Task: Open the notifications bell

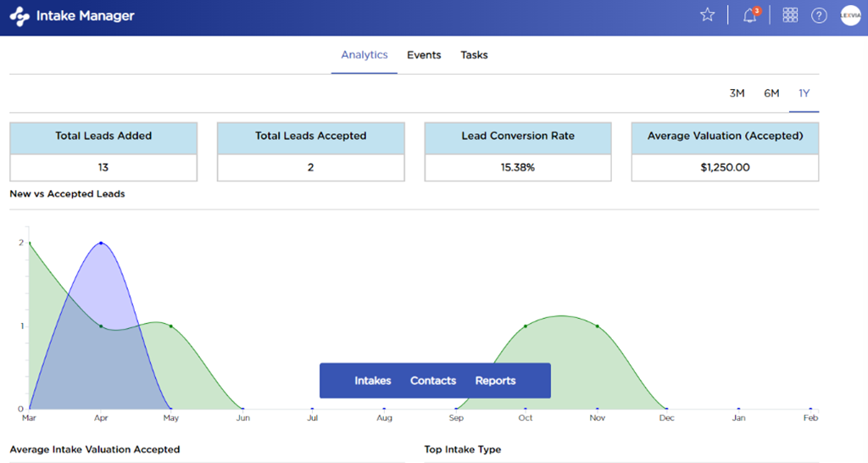Action: pos(749,15)
